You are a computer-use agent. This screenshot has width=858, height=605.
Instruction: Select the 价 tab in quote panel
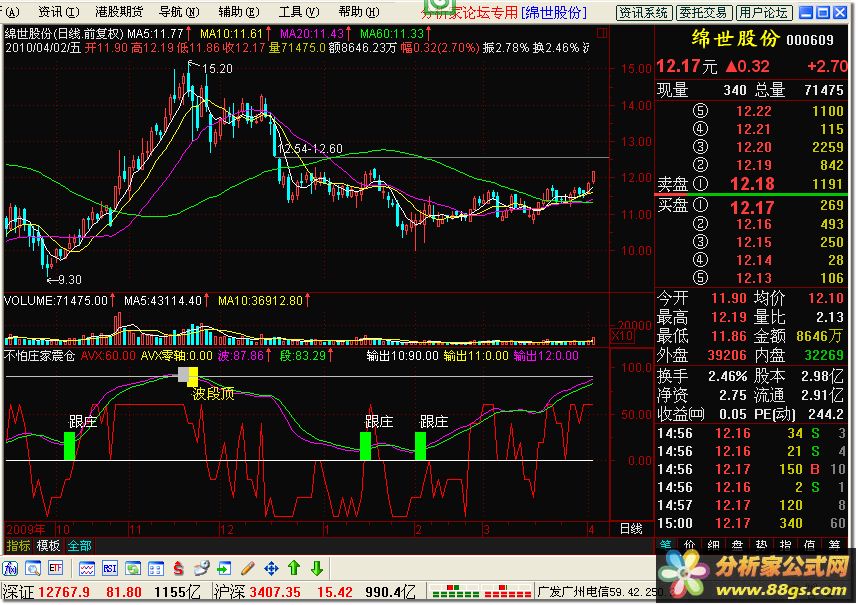(689, 544)
